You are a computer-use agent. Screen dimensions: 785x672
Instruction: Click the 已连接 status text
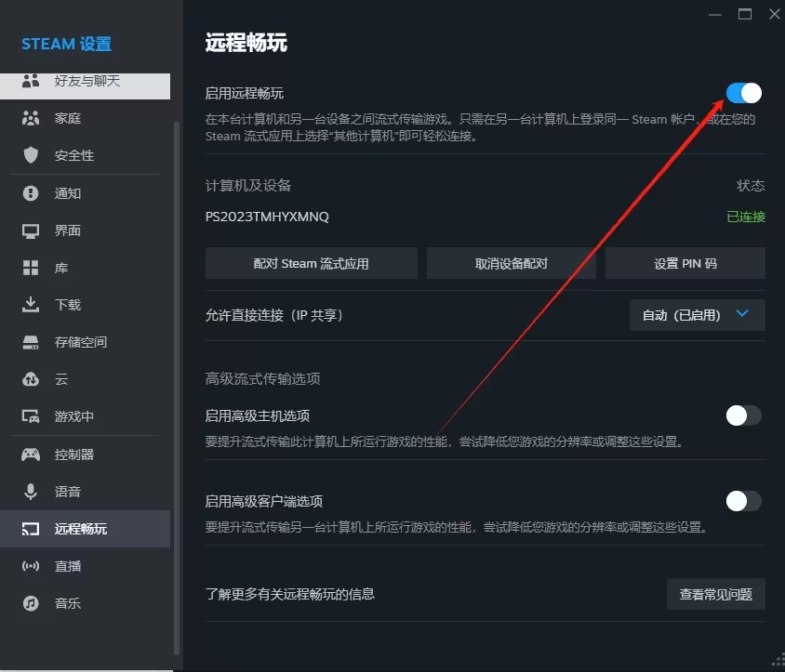(x=746, y=217)
